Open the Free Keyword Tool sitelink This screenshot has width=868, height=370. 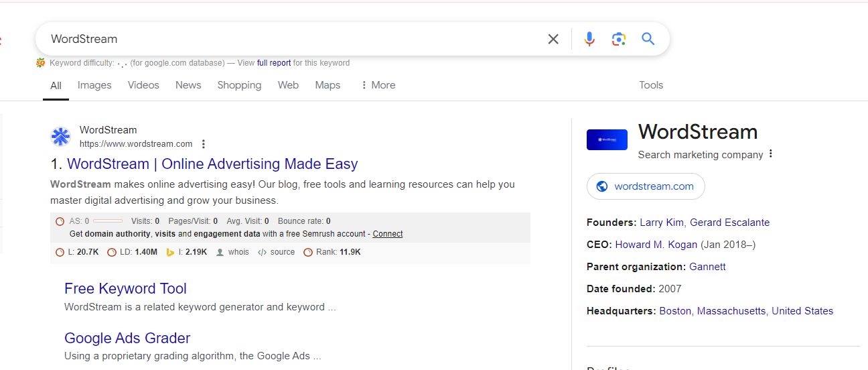coord(125,289)
